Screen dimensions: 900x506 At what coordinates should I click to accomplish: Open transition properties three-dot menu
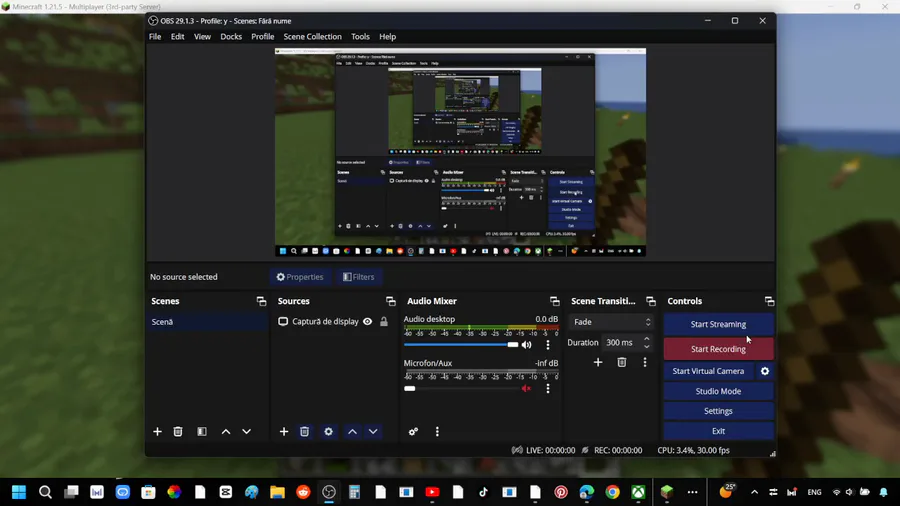coord(645,362)
